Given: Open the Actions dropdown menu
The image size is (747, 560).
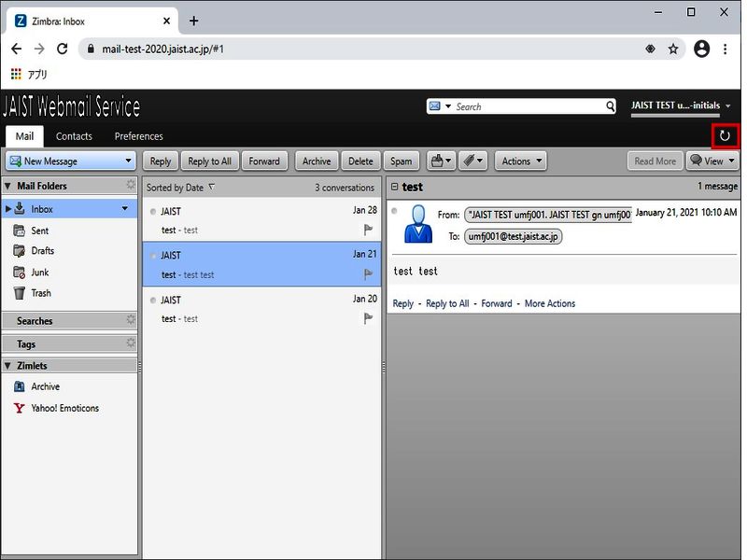Looking at the screenshot, I should [521, 161].
